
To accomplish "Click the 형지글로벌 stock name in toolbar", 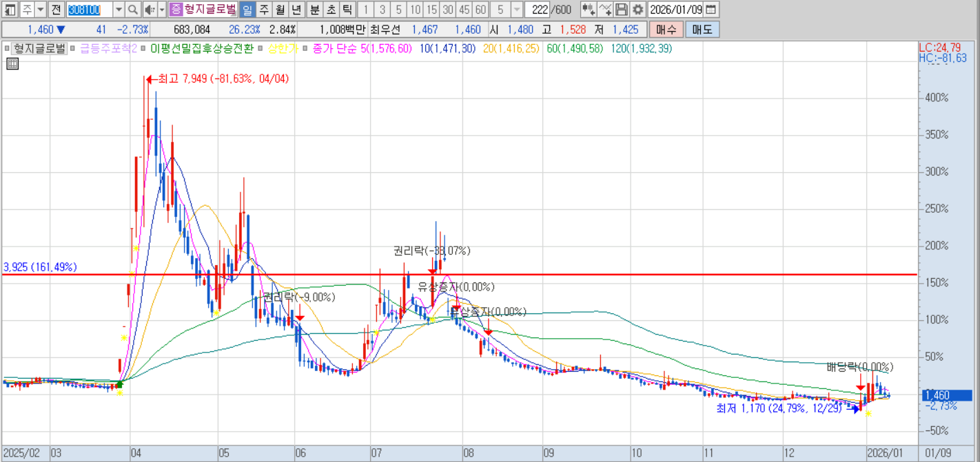I will pos(210,10).
